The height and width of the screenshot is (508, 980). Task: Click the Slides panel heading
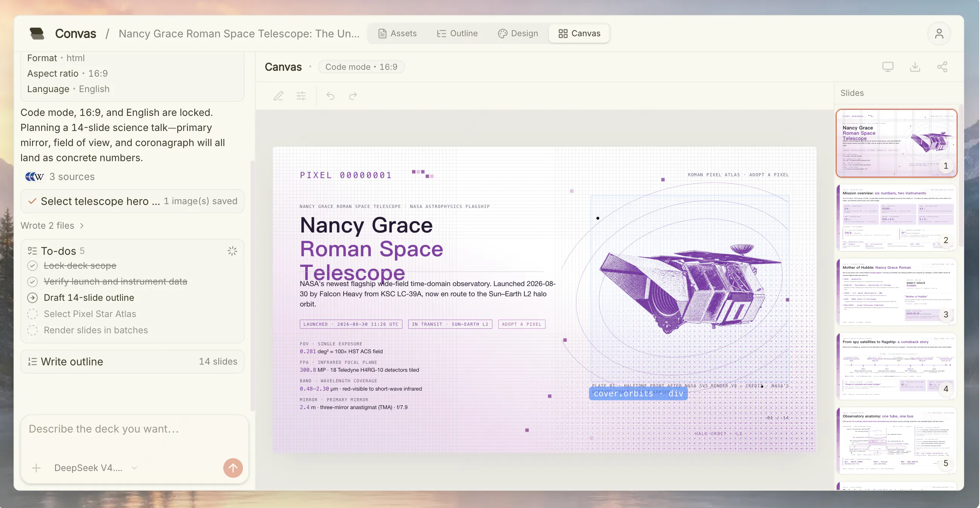(851, 93)
